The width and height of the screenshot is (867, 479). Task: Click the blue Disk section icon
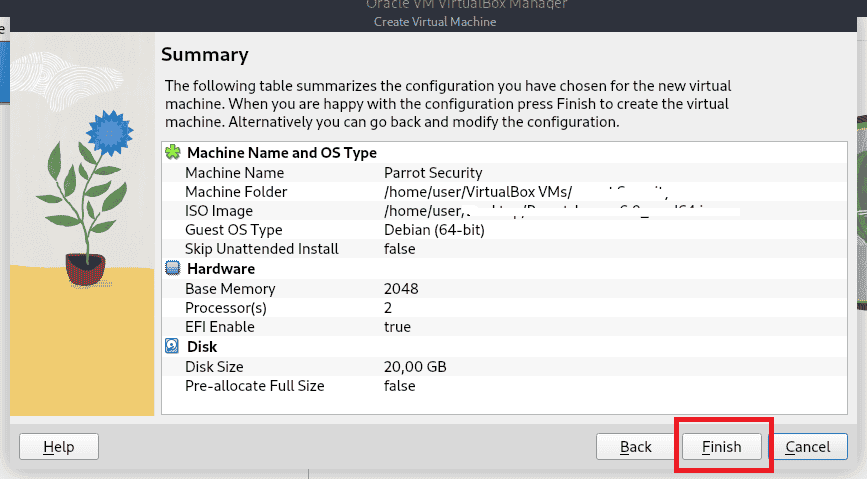(173, 347)
